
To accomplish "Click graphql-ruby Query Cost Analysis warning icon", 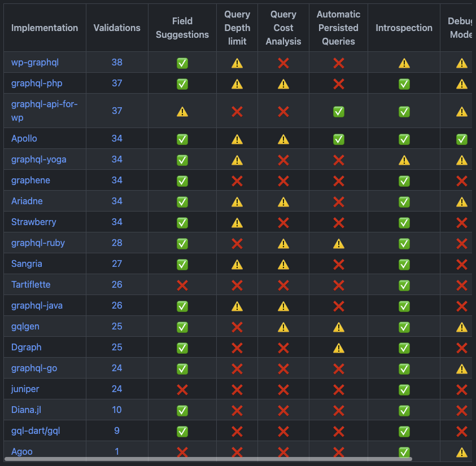I will (283, 244).
